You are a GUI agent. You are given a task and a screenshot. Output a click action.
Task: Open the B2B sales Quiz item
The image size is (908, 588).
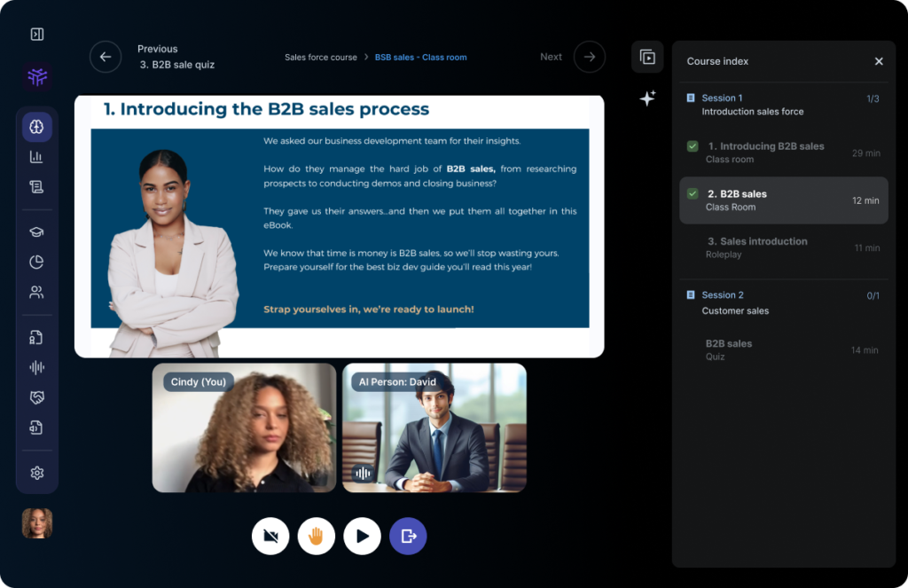tap(784, 350)
